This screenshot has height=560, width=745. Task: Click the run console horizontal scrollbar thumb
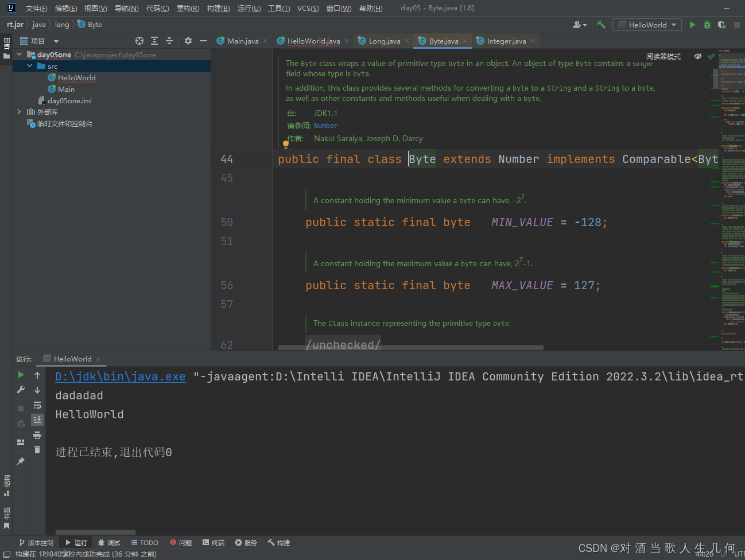[95, 532]
